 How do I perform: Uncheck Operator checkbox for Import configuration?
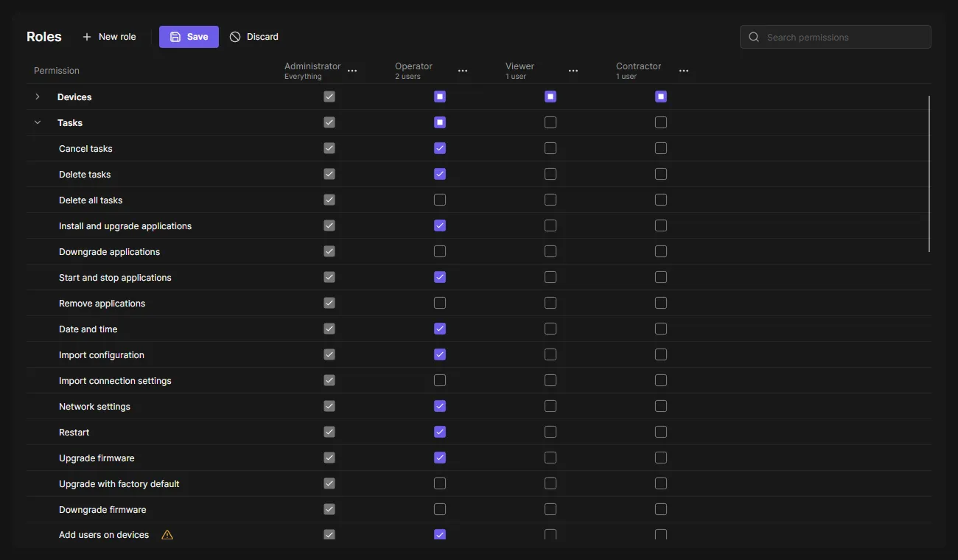tap(440, 354)
